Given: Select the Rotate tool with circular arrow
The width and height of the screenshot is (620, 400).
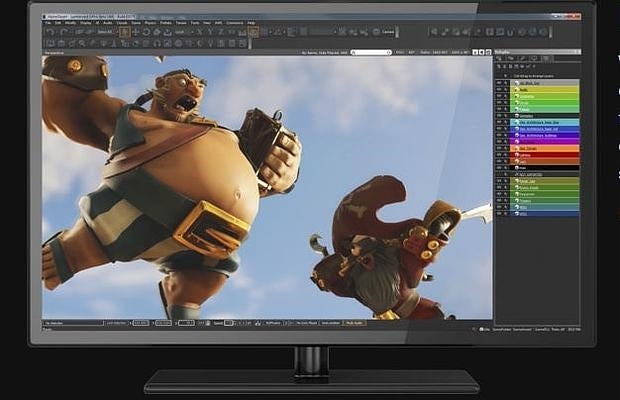Looking at the screenshot, I should tap(146, 32).
